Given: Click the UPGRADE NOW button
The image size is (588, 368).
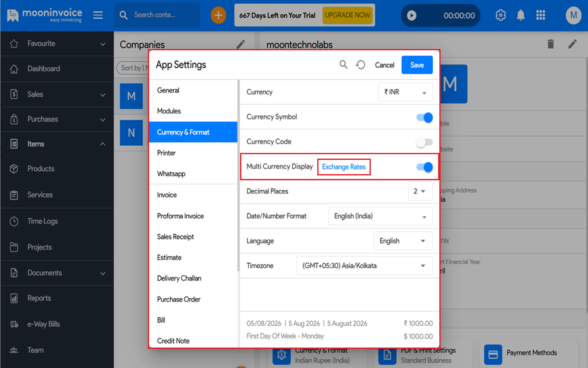Looking at the screenshot, I should [x=347, y=15].
